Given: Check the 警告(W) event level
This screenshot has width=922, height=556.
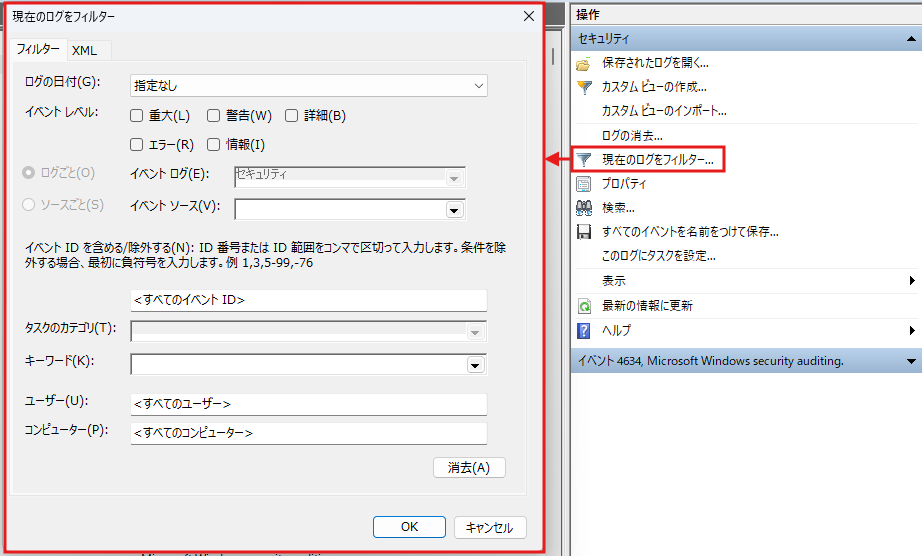Looking at the screenshot, I should tap(213, 116).
